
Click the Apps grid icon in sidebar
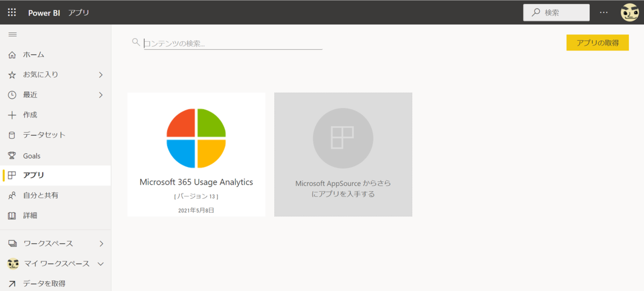tap(12, 175)
